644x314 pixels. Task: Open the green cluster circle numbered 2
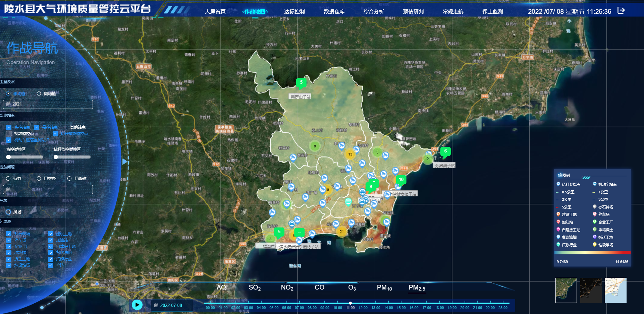pos(428,159)
